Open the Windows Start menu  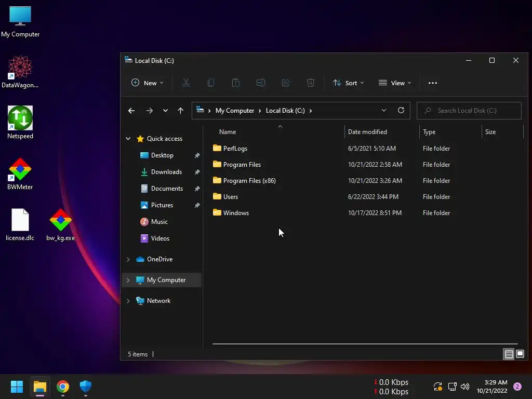pyautogui.click(x=17, y=387)
